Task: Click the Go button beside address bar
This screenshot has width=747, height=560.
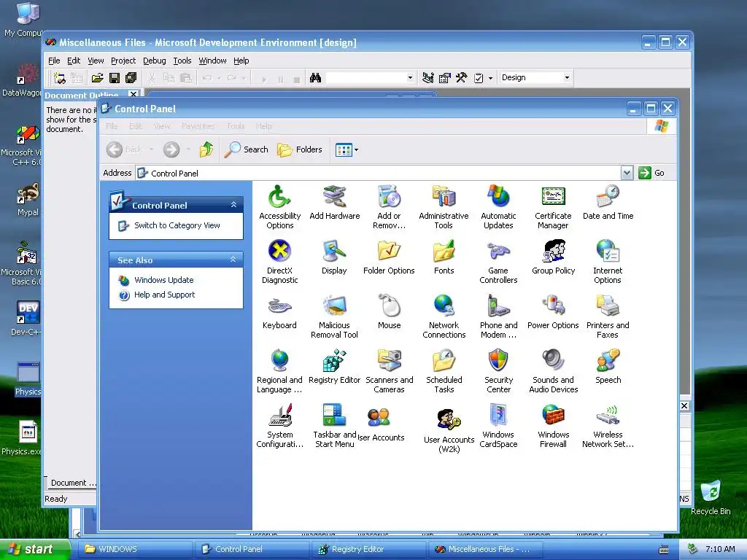Action: 651,173
